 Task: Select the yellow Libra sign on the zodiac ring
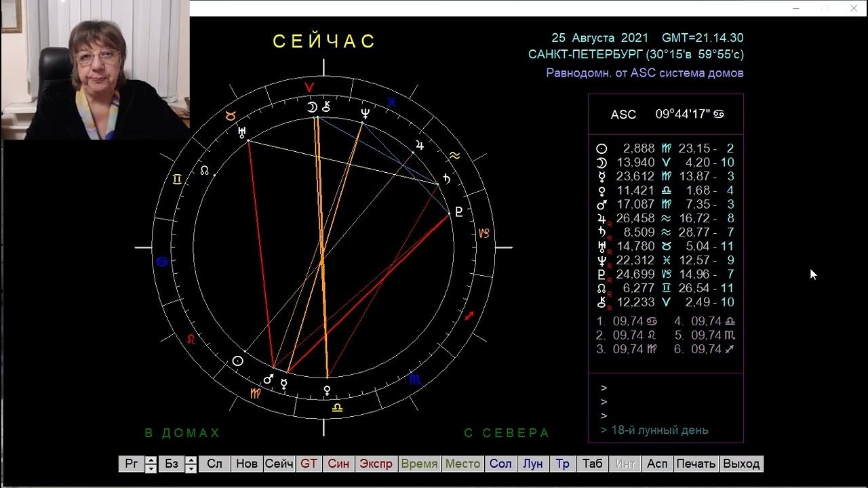336,407
